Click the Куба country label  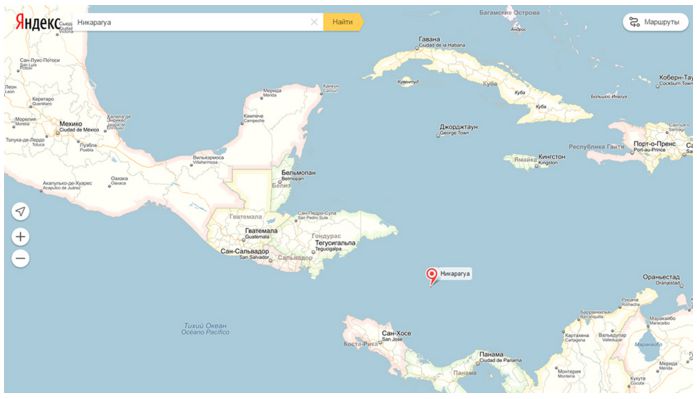[489, 84]
